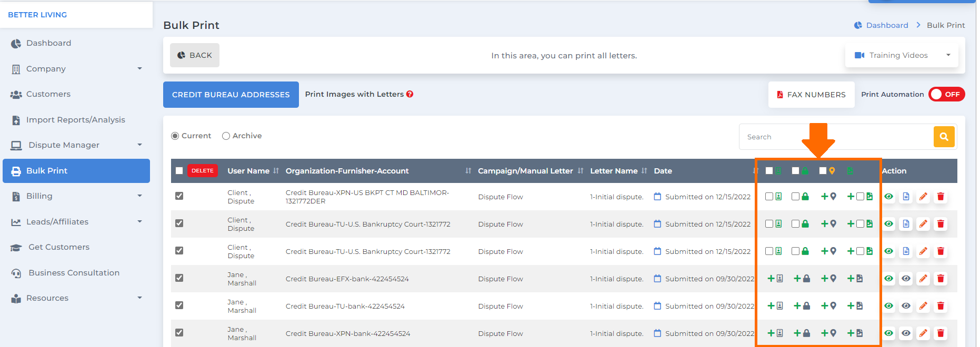Expand the Billing sidebar menu

[x=76, y=196]
